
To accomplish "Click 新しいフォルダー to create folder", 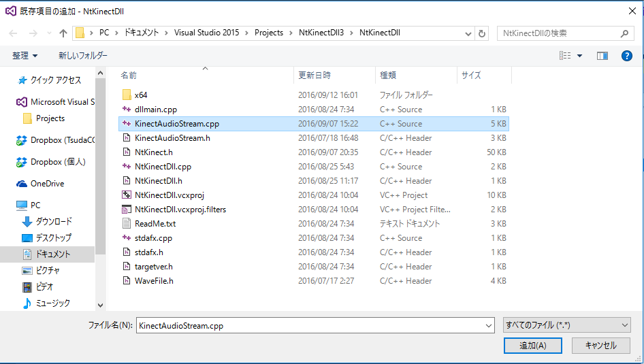I will pos(82,56).
